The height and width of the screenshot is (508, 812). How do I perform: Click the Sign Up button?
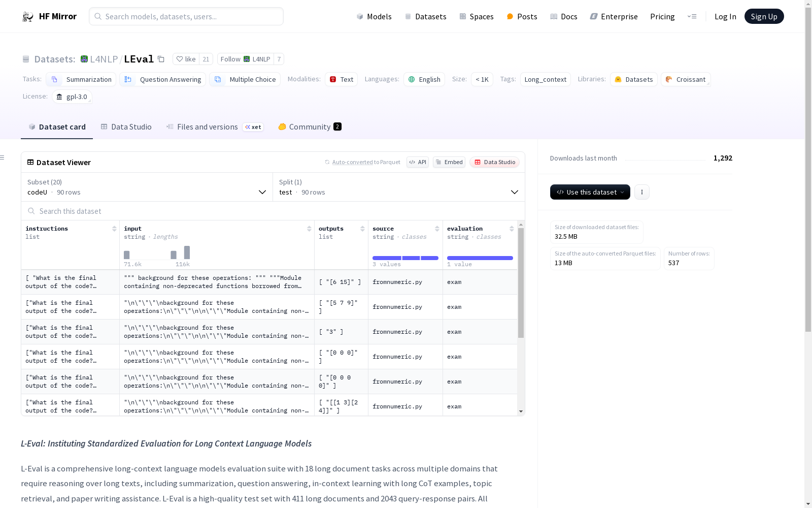[764, 16]
